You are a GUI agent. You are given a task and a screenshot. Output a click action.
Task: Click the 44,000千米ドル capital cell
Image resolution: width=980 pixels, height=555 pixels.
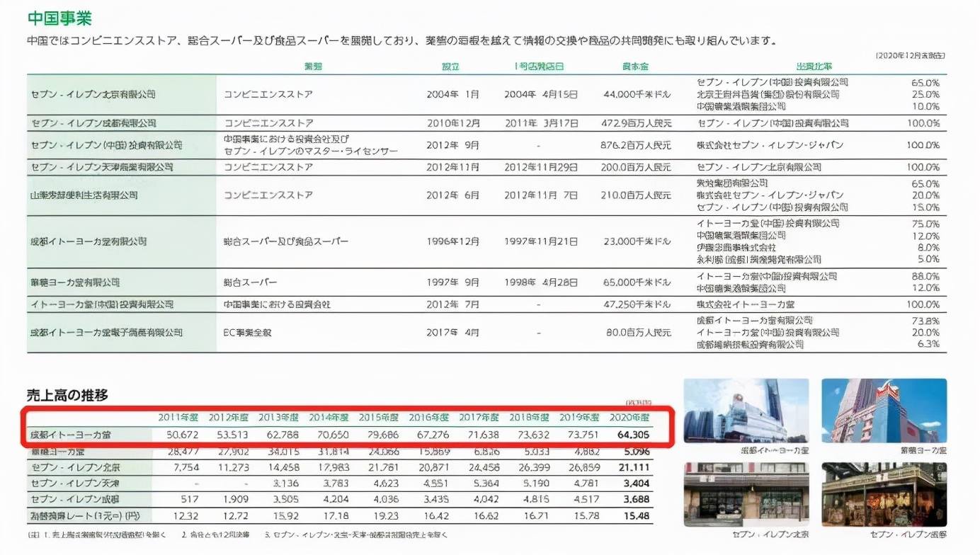[637, 94]
